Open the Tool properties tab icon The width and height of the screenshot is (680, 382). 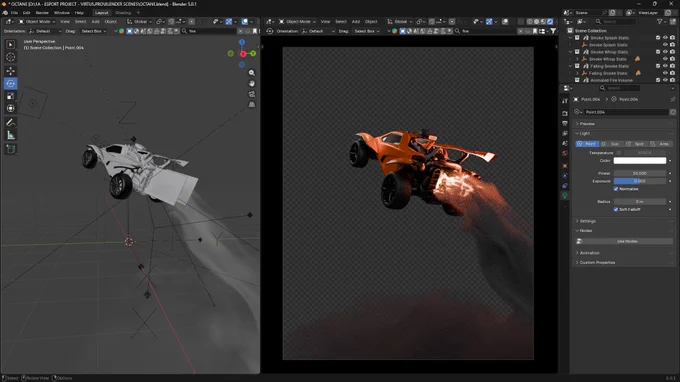pos(565,101)
